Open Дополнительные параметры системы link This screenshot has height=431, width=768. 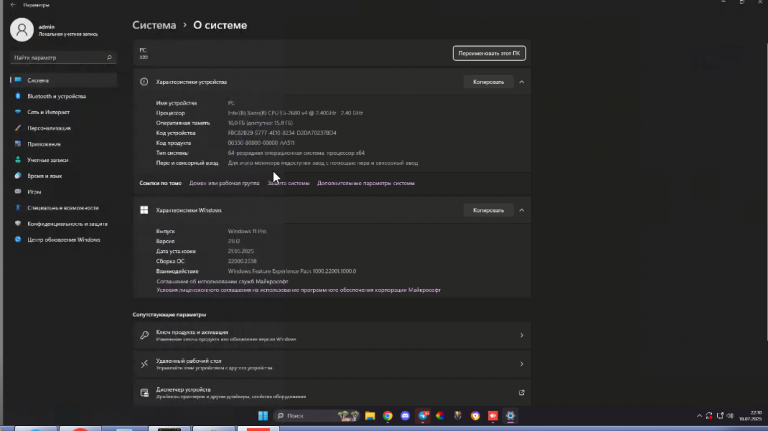pyautogui.click(x=366, y=183)
